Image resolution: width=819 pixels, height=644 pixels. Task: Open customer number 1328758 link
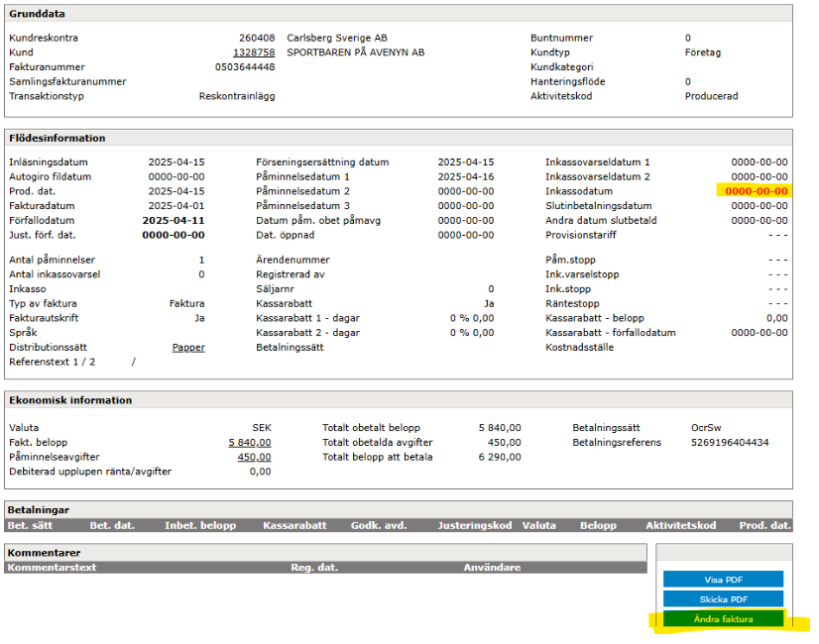click(254, 53)
